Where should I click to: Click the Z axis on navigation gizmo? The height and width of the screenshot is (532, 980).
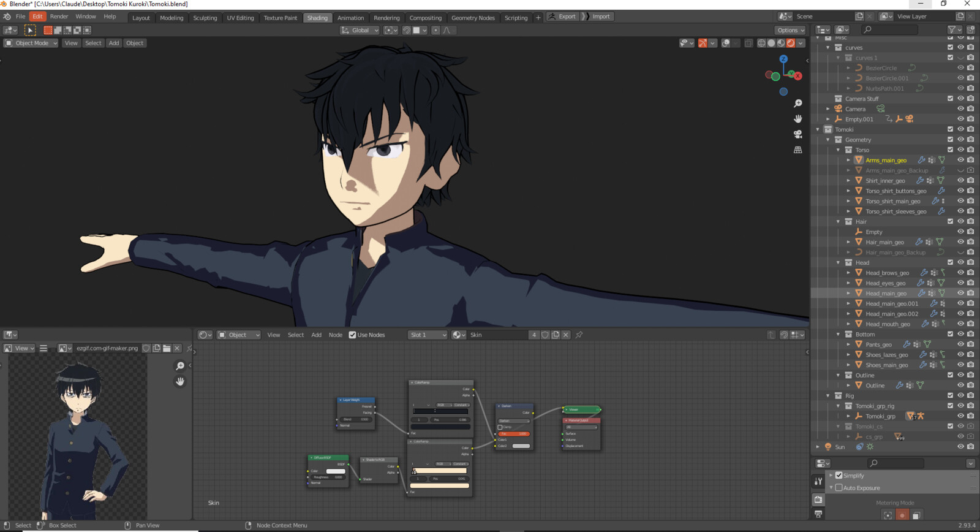coord(783,59)
